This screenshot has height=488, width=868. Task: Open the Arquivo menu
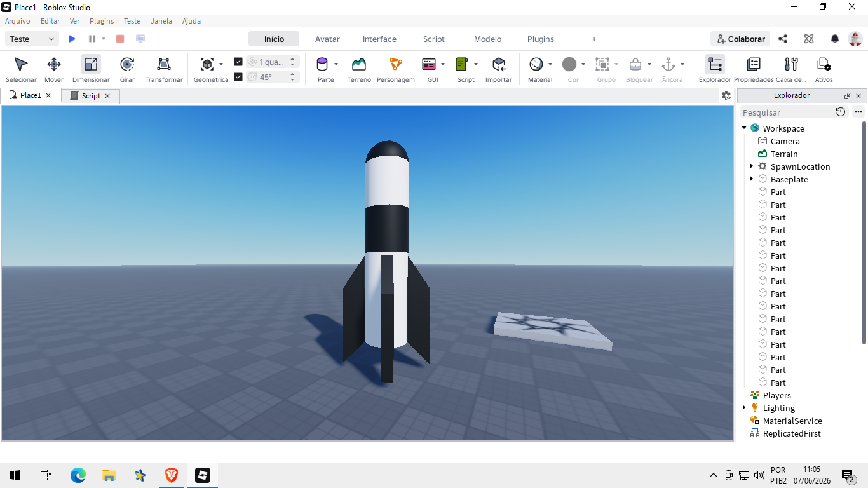point(17,21)
